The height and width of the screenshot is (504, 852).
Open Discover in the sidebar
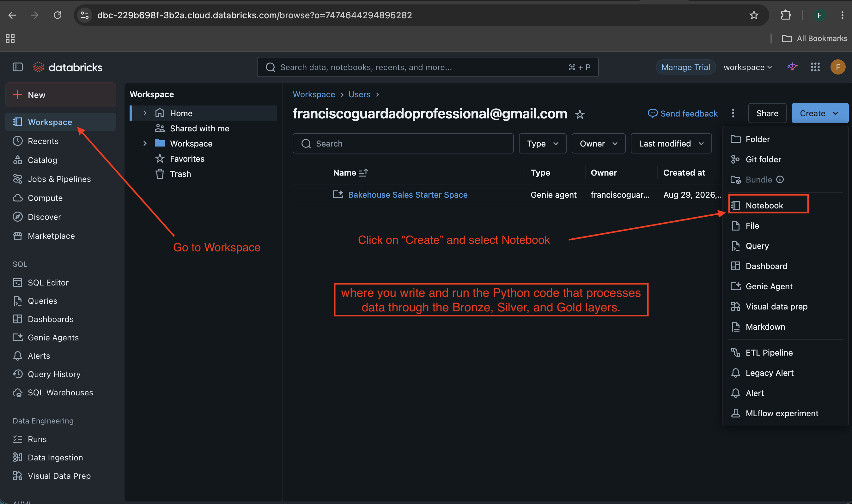point(61,217)
